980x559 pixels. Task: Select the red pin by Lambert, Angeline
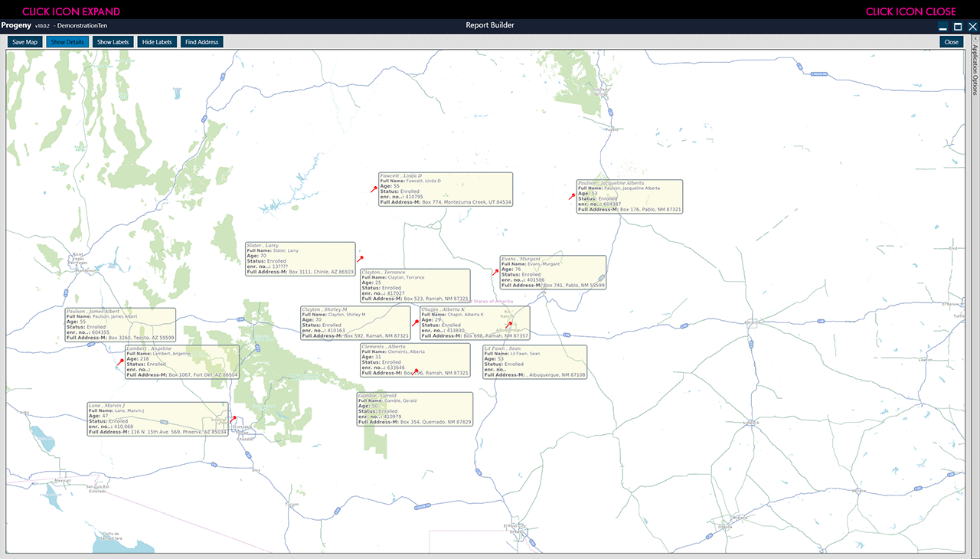pyautogui.click(x=121, y=361)
